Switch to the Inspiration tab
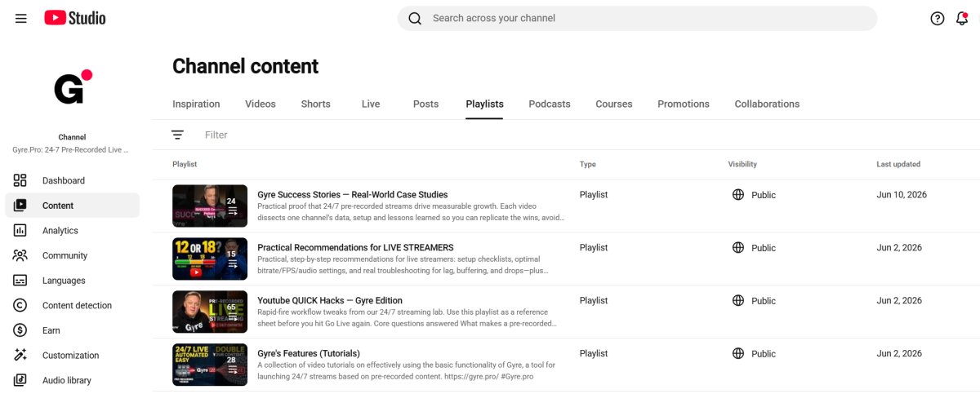The image size is (980, 394). coord(196,104)
